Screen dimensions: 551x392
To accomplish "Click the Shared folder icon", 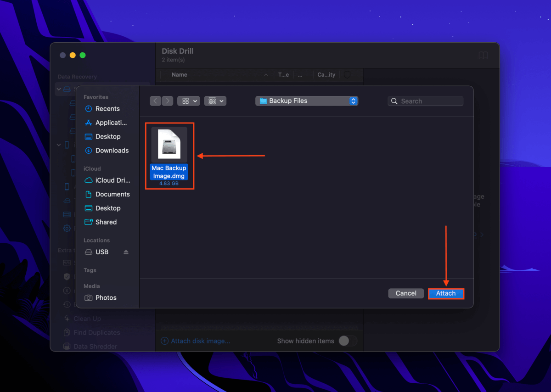I will [x=89, y=222].
